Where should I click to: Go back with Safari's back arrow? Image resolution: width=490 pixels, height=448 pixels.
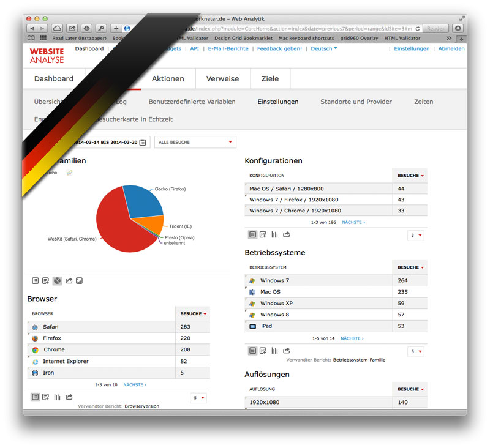[x=32, y=28]
